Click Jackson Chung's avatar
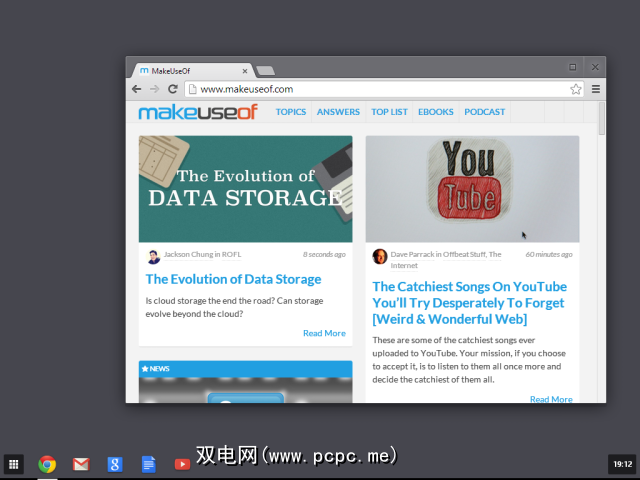640x480 pixels. [153, 257]
